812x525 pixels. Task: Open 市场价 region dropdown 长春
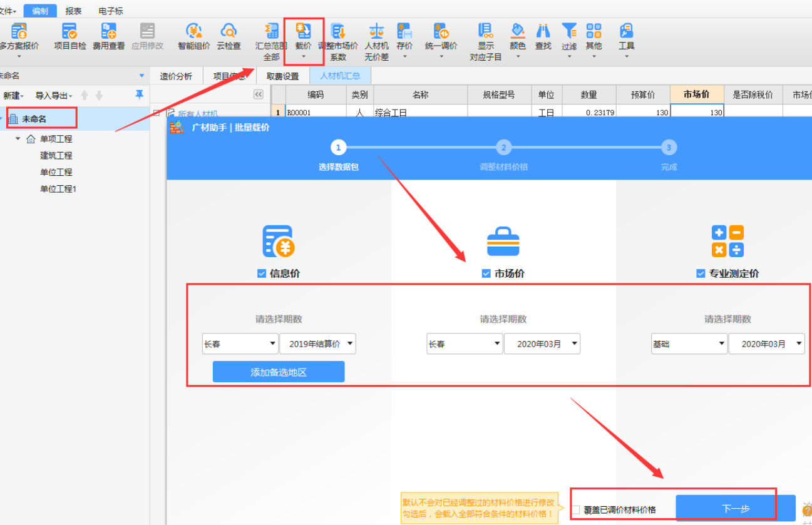point(465,344)
